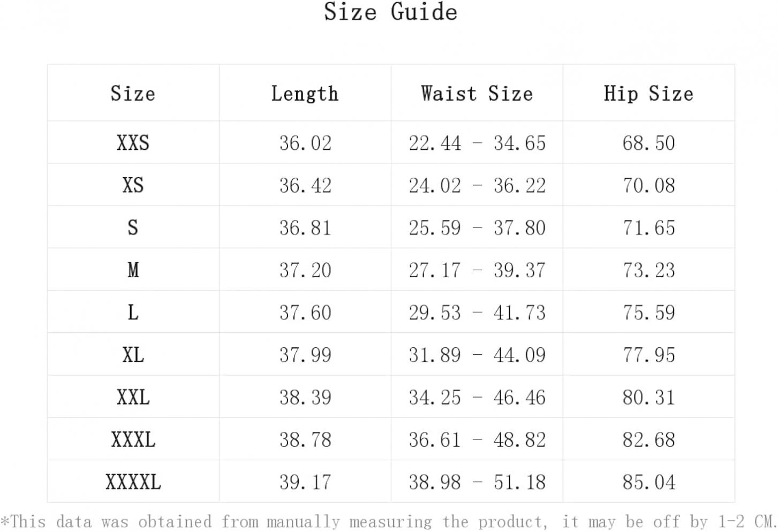Click the 37.20 length cell
This screenshot has width=778, height=532.
pyautogui.click(x=305, y=270)
